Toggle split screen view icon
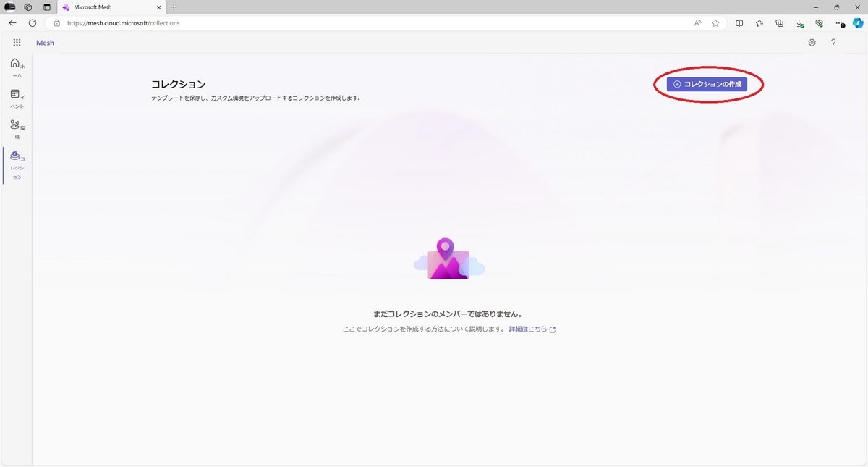 739,23
